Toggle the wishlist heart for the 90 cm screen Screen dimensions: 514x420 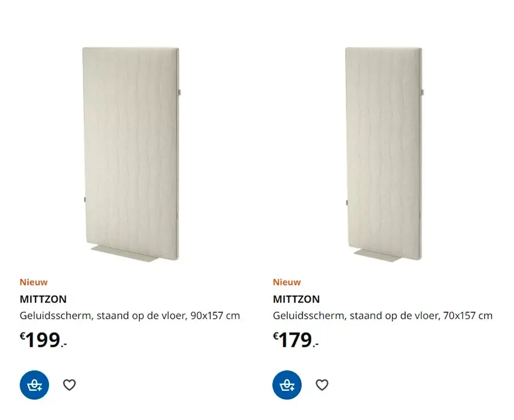(x=69, y=385)
